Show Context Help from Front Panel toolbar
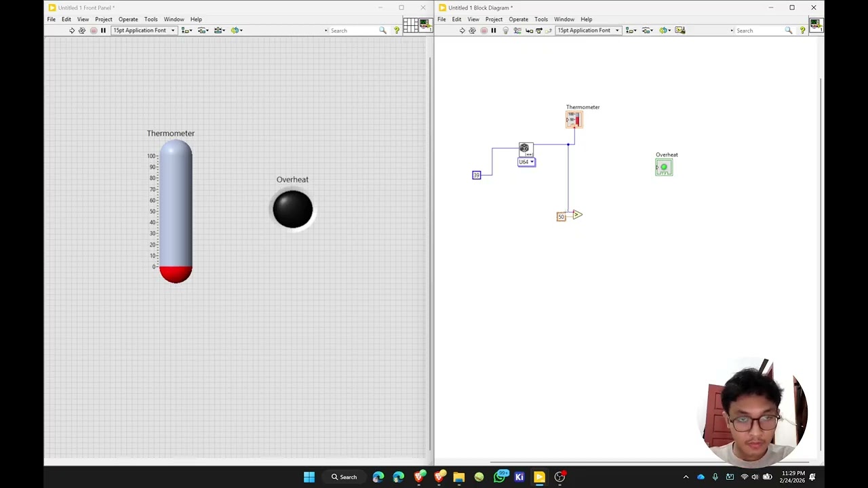Image resolution: width=868 pixels, height=488 pixels. [x=397, y=30]
